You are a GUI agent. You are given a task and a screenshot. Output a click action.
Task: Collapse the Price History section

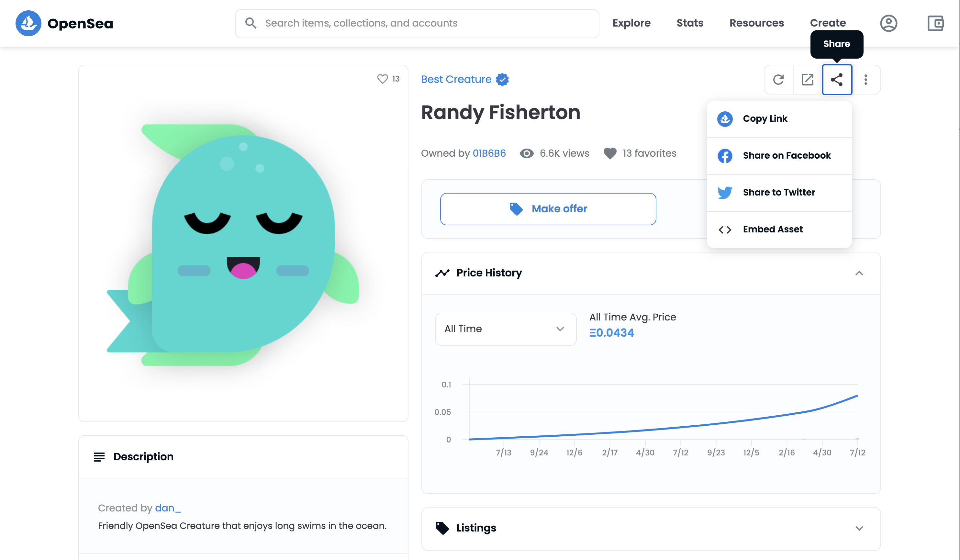pos(859,273)
